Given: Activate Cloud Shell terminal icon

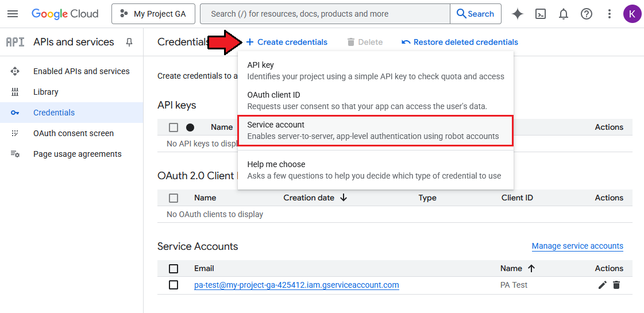Looking at the screenshot, I should [x=541, y=14].
